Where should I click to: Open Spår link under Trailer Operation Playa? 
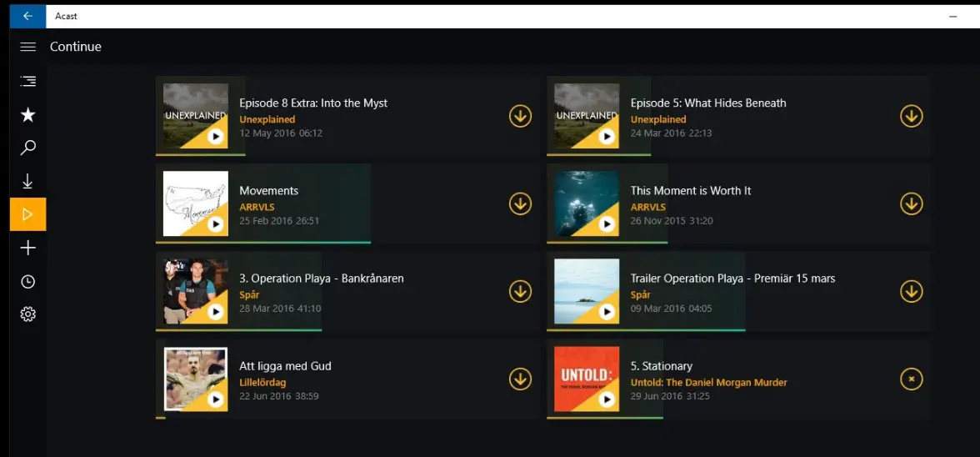641,294
